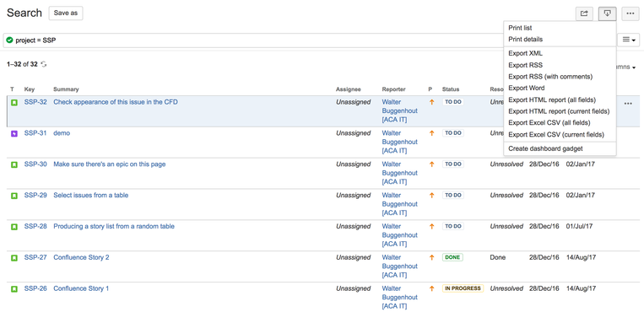Click the Save as button
The image size is (644, 312).
(66, 13)
